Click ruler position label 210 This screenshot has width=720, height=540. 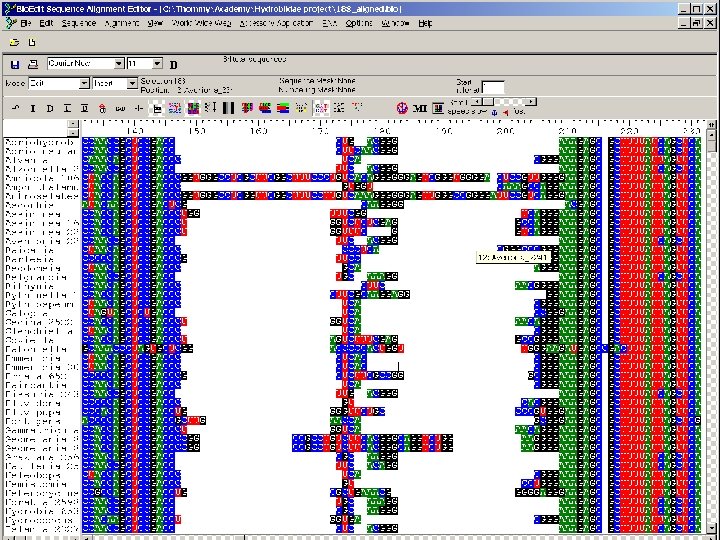coord(568,131)
